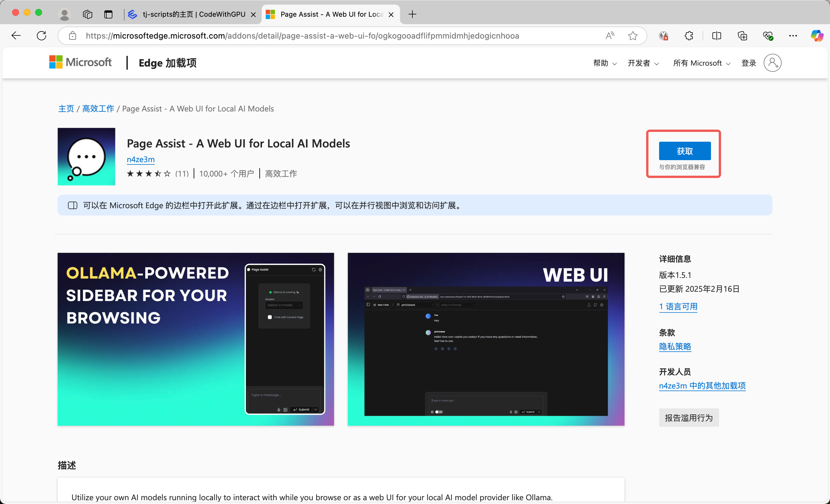The image size is (830, 504).
Task: Switch to the Page Assist tab
Action: (x=331, y=14)
